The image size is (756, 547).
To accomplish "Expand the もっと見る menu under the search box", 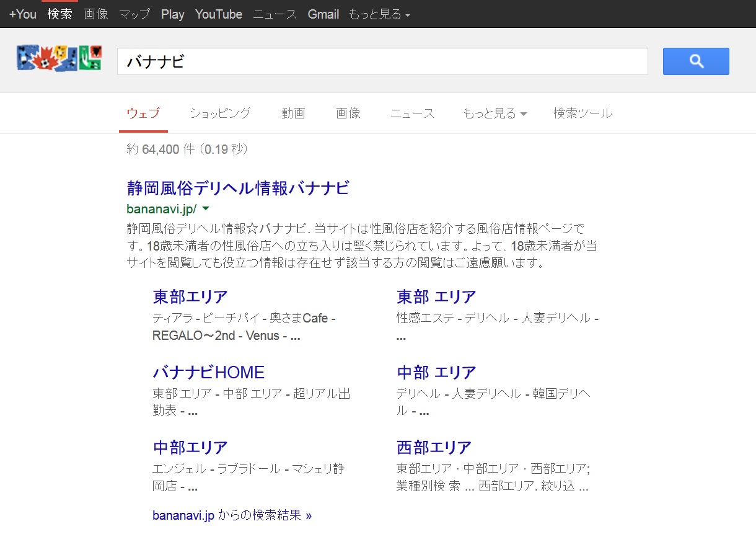I will (x=494, y=113).
